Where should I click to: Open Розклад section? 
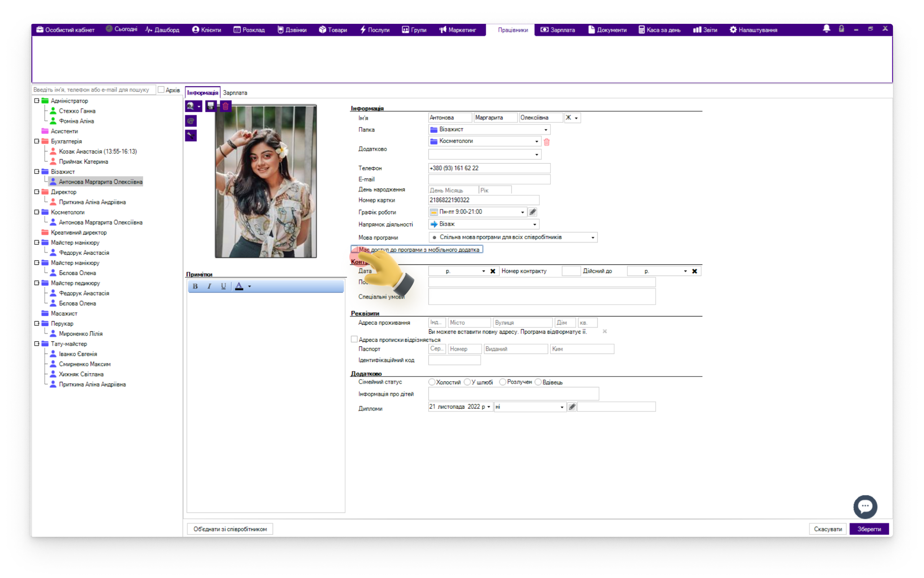pyautogui.click(x=249, y=30)
